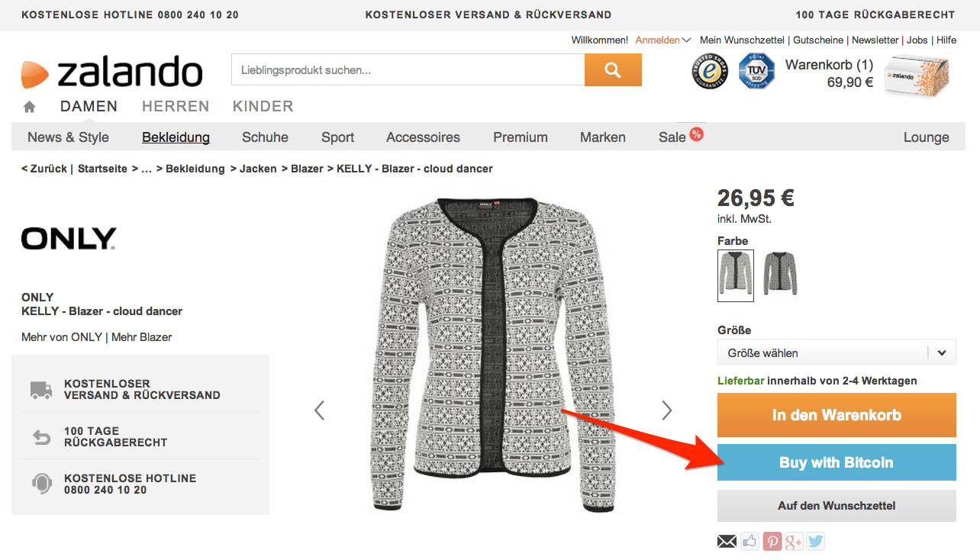Image resolution: width=980 pixels, height=560 pixels.
Task: Add item via In den Warenkorb
Action: pyautogui.click(x=836, y=415)
